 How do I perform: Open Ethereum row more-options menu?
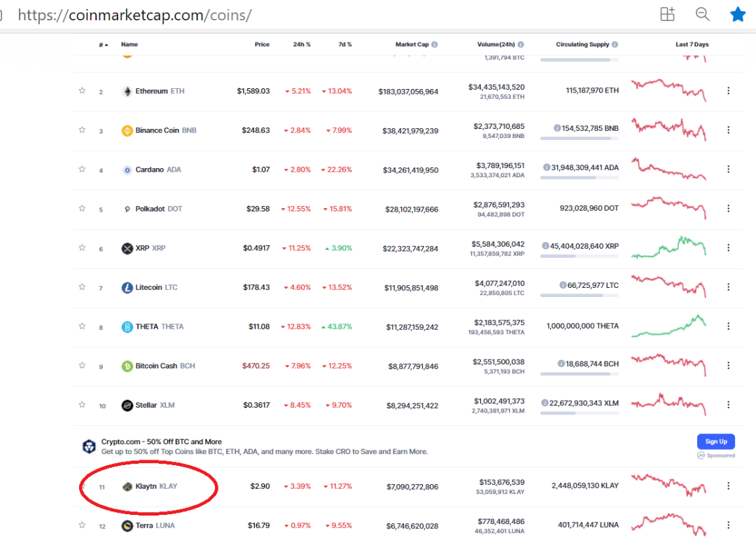(728, 90)
